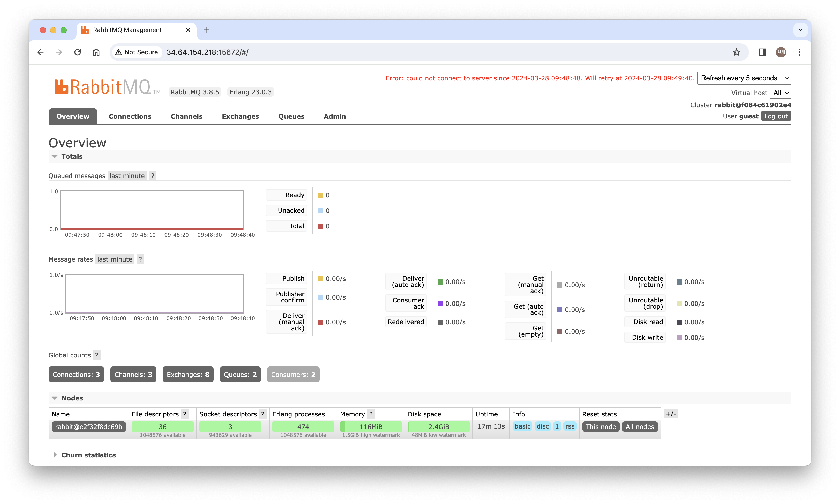The height and width of the screenshot is (504, 840).
Task: Reset stats for All nodes
Action: [x=640, y=427]
